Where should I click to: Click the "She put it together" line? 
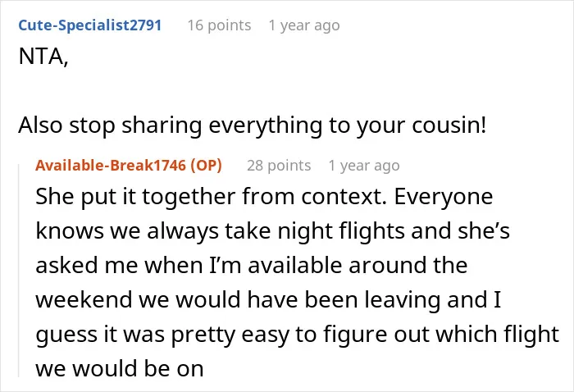point(264,197)
